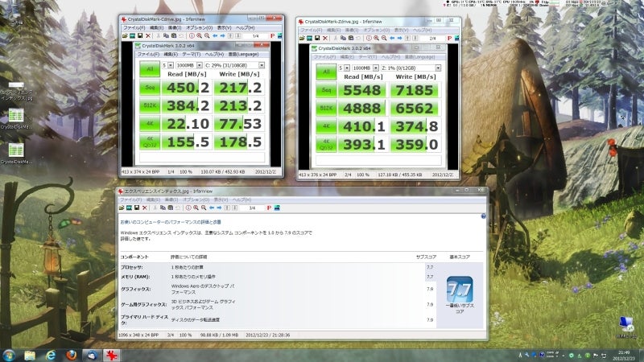Open run count 5 dropdown in Z: CrystalDiskMark
This screenshot has height=362, width=644.
tap(347, 68)
